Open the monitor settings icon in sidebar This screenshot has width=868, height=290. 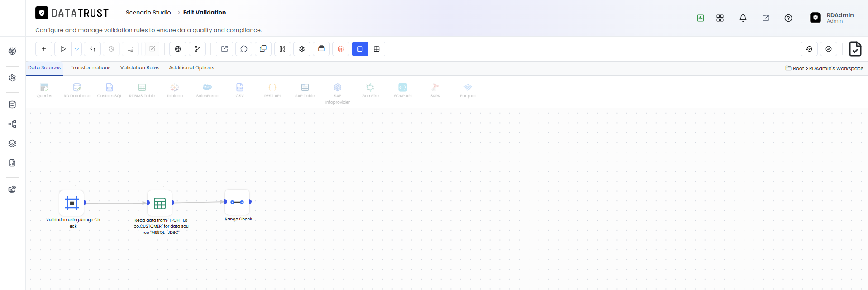(x=12, y=190)
